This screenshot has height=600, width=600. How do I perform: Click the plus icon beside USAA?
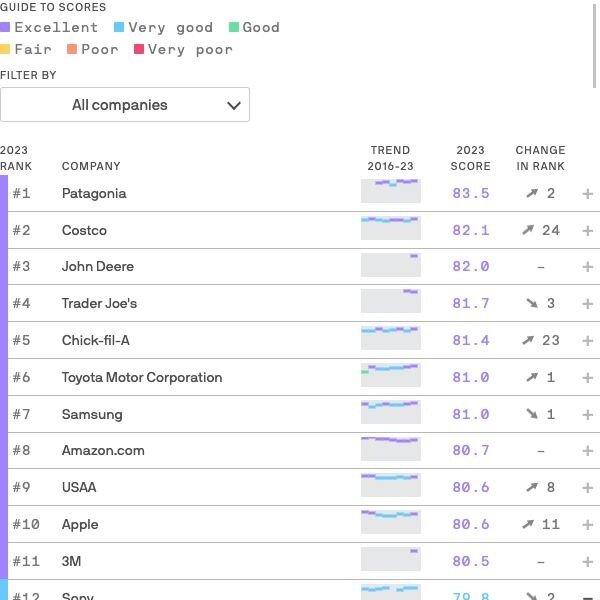587,488
